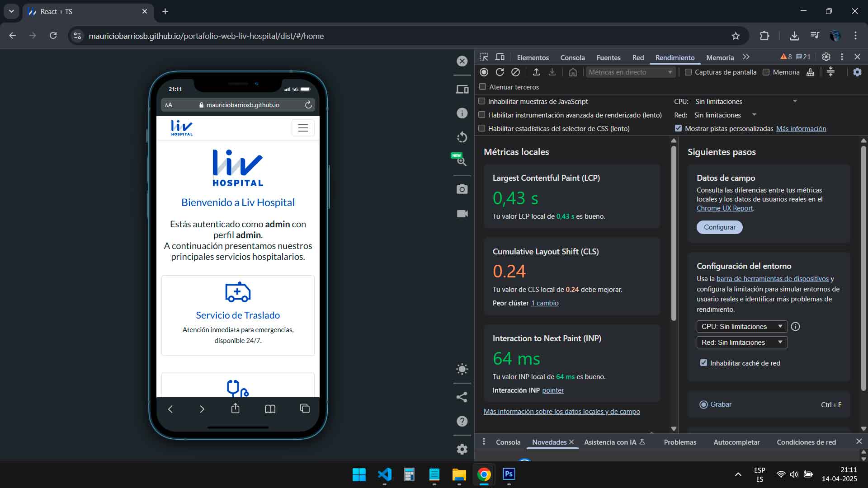Open the Más información link

pyautogui.click(x=801, y=128)
